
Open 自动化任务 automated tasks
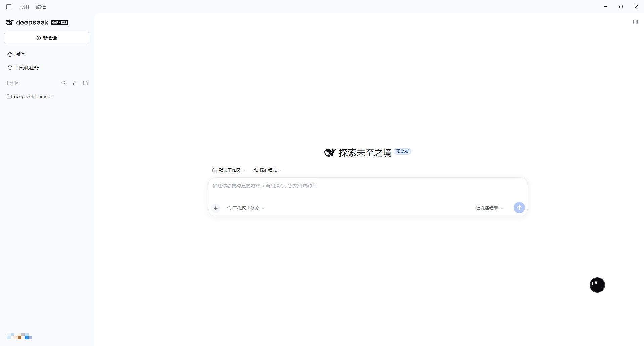[x=23, y=68]
